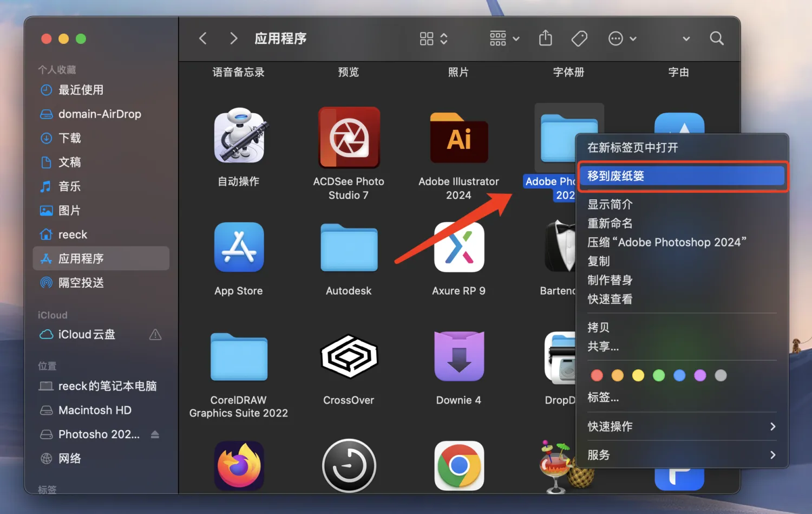
Task: Click the back navigation arrow
Action: [x=202, y=38]
